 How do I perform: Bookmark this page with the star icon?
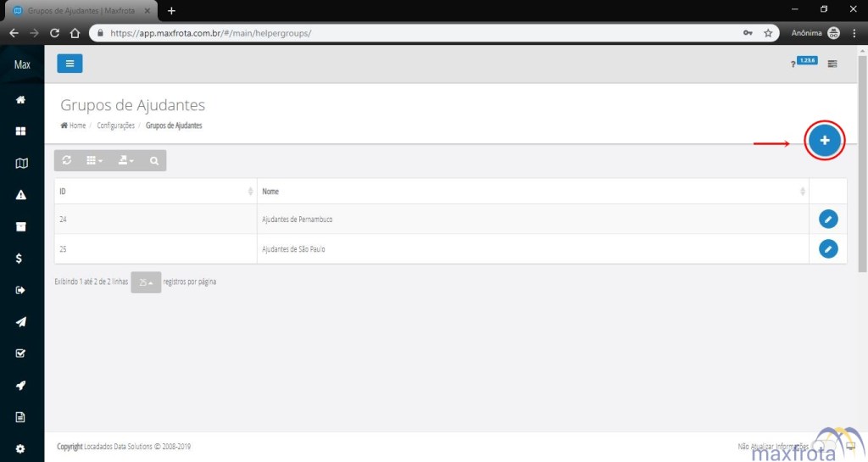click(x=768, y=33)
